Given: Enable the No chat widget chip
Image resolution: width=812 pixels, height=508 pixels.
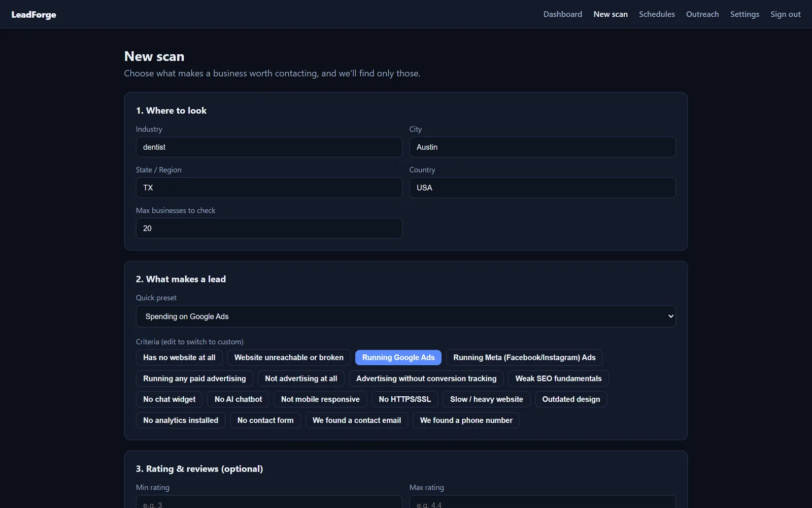Looking at the screenshot, I should coord(169,399).
